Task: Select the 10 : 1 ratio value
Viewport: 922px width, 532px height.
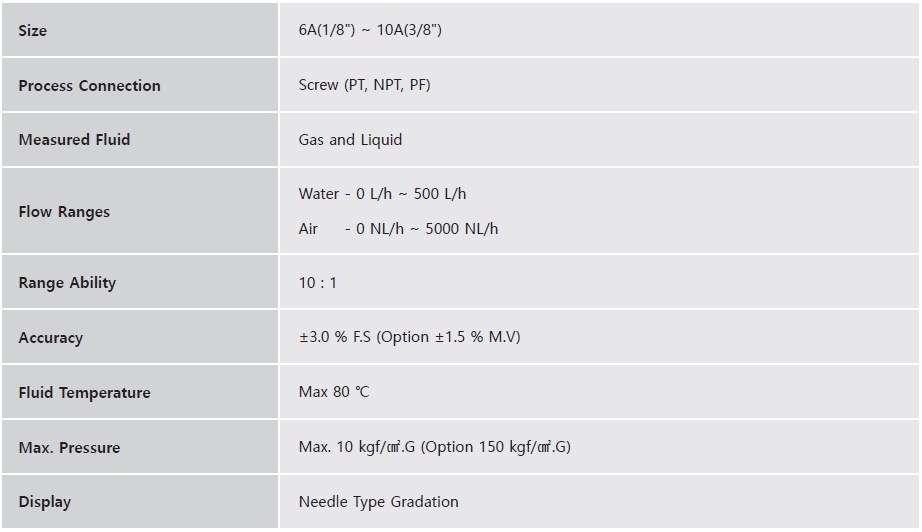Action: click(x=317, y=283)
